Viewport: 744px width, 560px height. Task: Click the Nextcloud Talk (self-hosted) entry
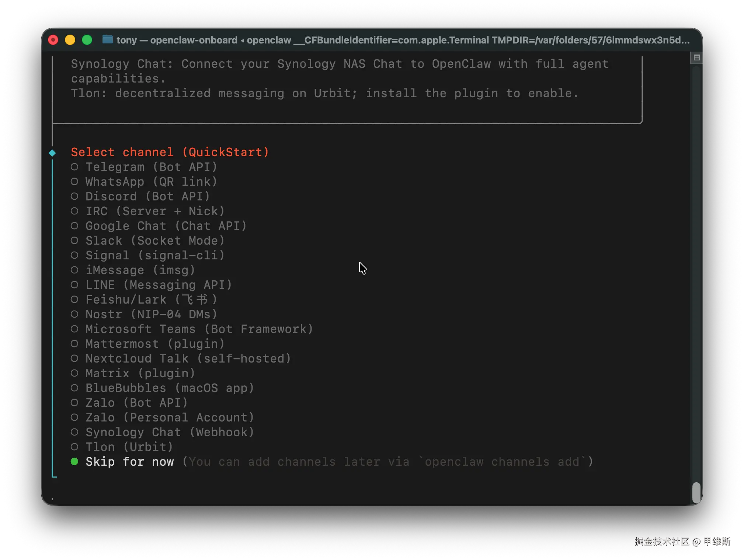pyautogui.click(x=188, y=358)
